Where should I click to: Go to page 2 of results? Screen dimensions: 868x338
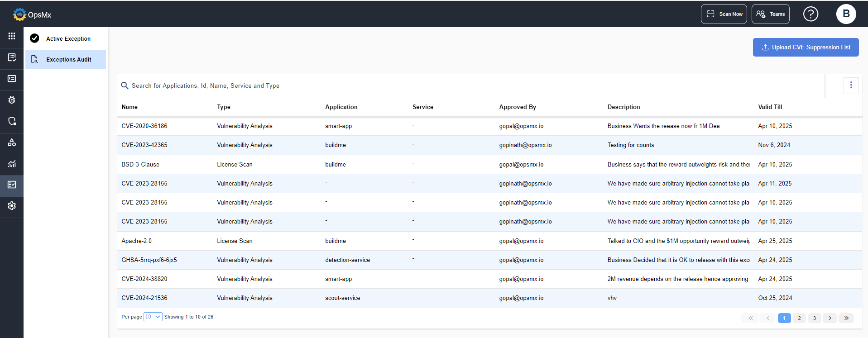click(799, 318)
